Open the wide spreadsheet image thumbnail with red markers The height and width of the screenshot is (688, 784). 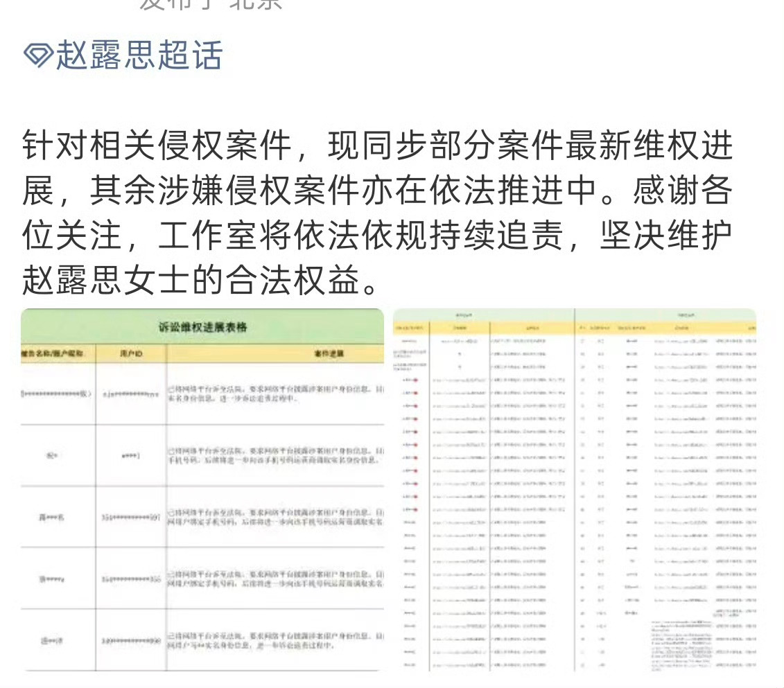coord(575,490)
